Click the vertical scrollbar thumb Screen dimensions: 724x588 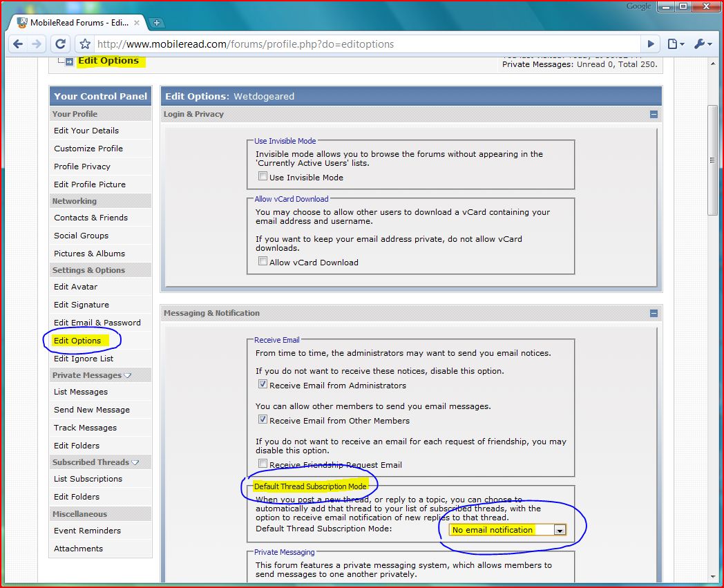712,160
